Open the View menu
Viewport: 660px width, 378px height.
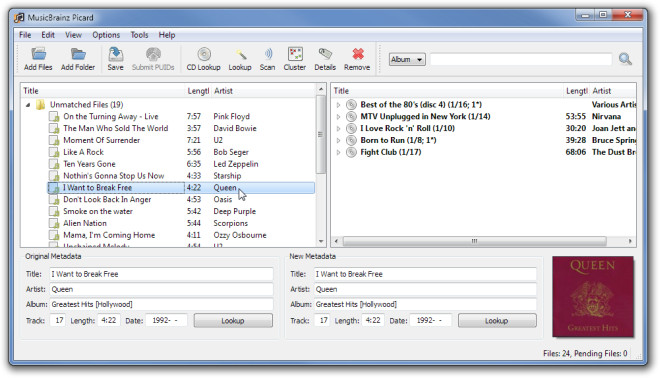tap(73, 35)
